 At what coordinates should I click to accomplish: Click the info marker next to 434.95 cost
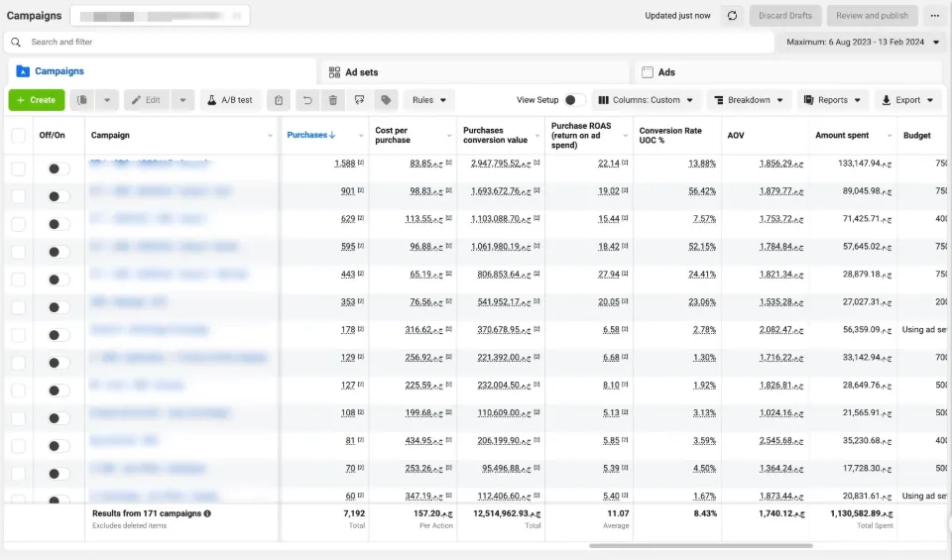click(x=448, y=440)
